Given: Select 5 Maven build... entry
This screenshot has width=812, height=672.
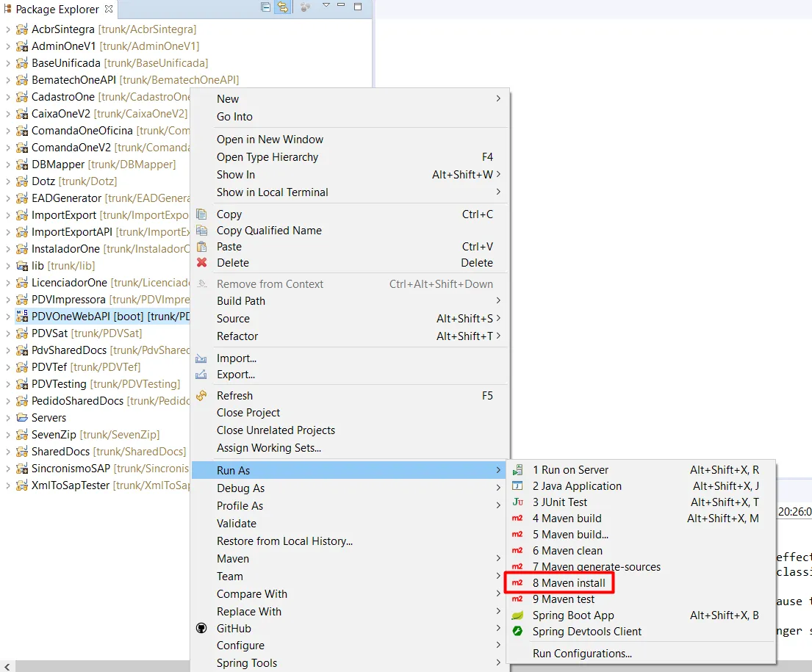Looking at the screenshot, I should click(x=641, y=534).
